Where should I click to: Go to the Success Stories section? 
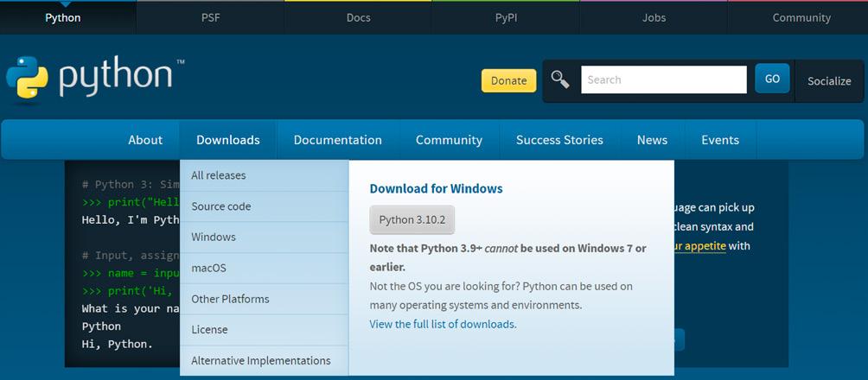(x=559, y=140)
